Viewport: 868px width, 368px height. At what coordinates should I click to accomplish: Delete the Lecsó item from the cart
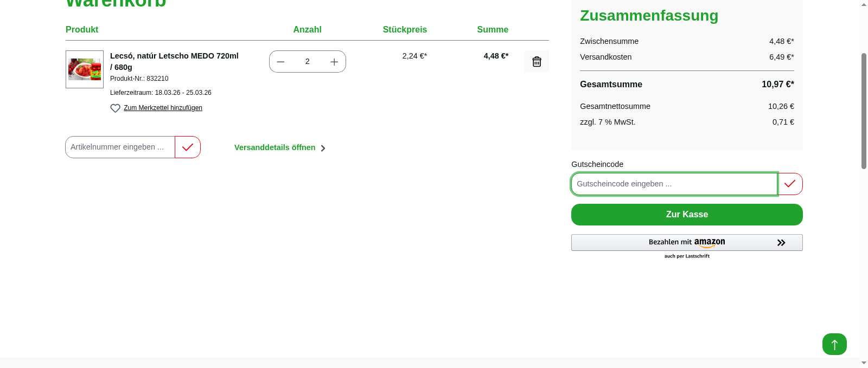tap(537, 61)
